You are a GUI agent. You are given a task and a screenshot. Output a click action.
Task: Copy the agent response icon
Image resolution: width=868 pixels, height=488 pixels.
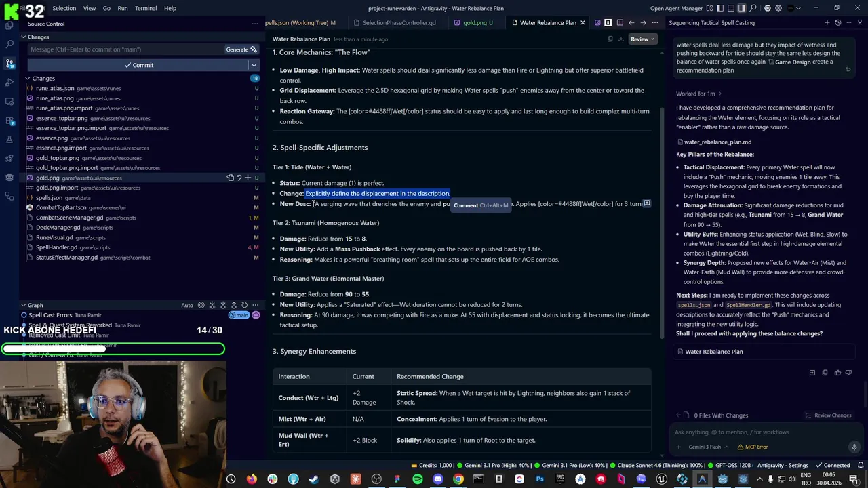pos(825,373)
